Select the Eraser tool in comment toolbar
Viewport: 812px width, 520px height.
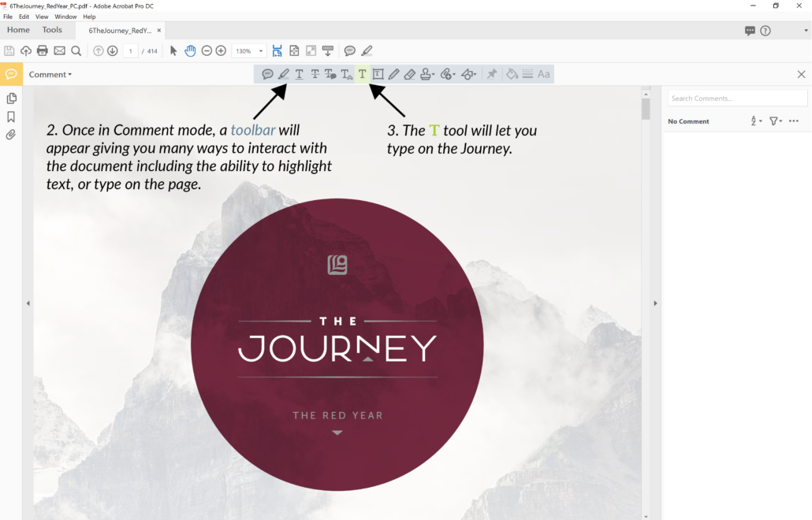coord(409,74)
